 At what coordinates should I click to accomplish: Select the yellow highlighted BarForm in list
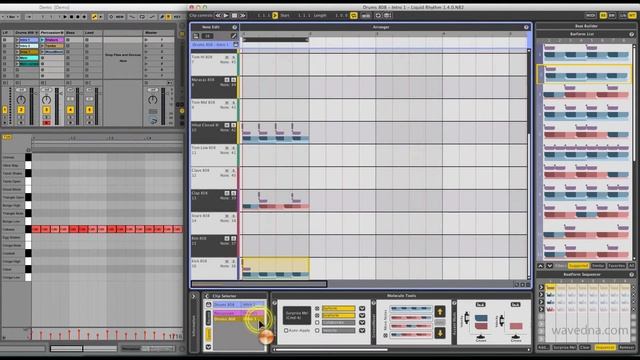[x=584, y=74]
